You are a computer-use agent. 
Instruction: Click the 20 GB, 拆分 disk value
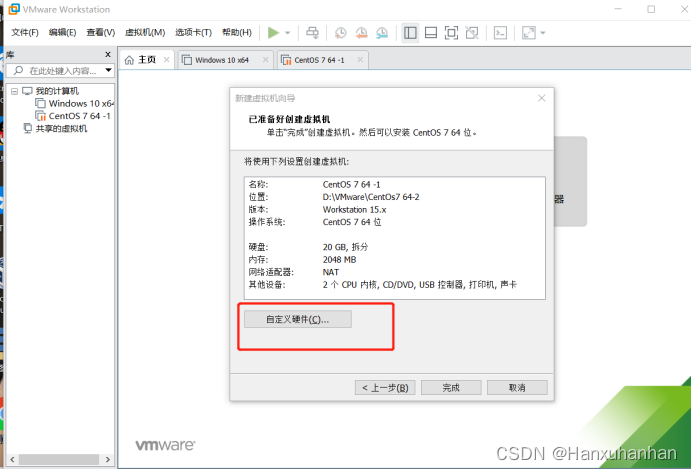pos(345,247)
